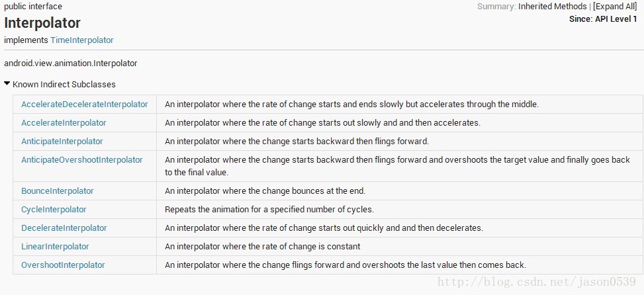Click the Expand All link
This screenshot has height=295, width=644.
(x=615, y=6)
